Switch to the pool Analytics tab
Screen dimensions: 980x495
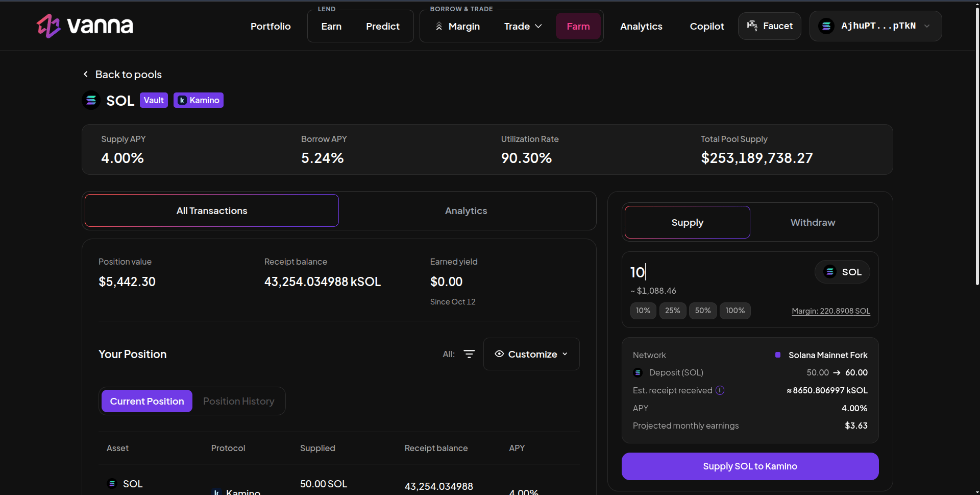click(x=466, y=210)
